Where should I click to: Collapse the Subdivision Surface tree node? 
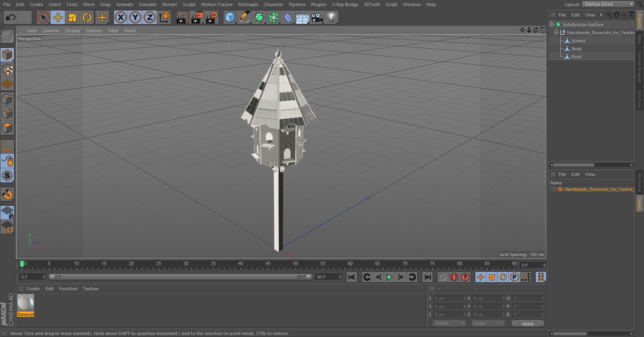pyautogui.click(x=552, y=25)
